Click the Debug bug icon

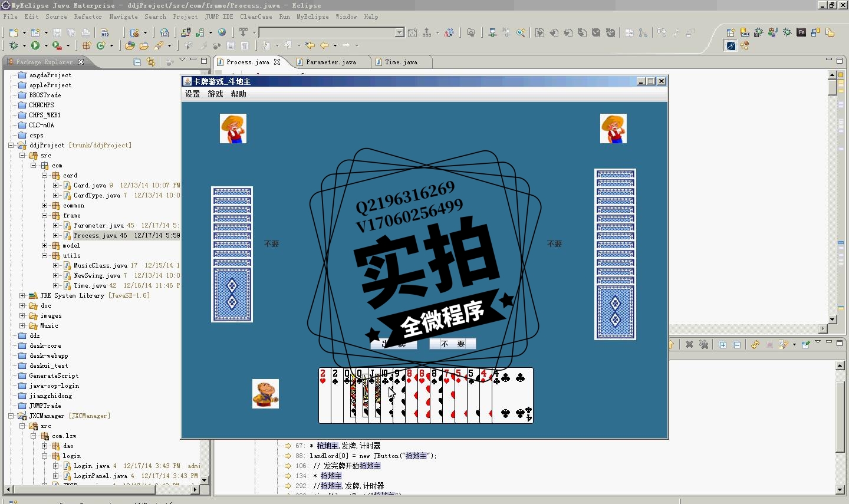pos(14,45)
